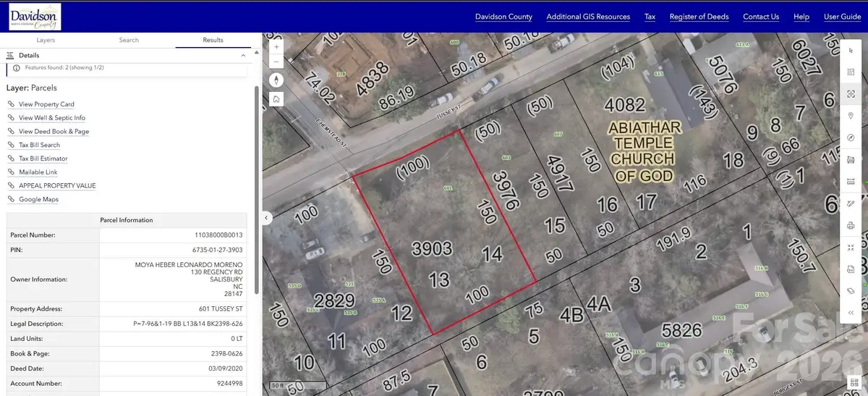Switch to the Layers tab
This screenshot has height=396, width=868.
point(46,40)
